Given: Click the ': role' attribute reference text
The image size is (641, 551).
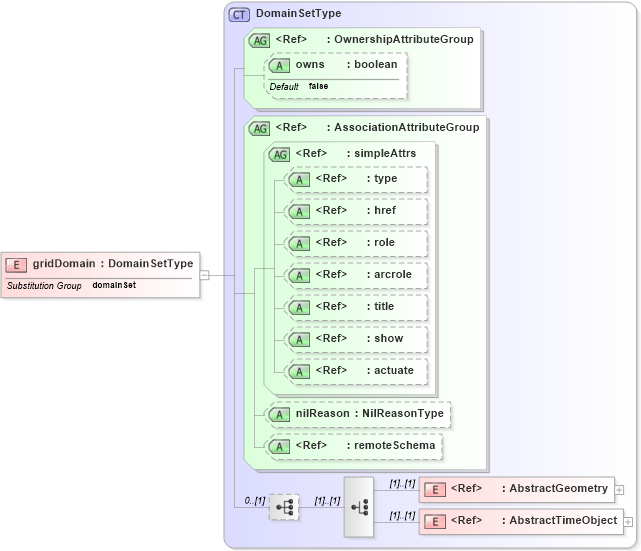Looking at the screenshot, I should click(x=381, y=242).
